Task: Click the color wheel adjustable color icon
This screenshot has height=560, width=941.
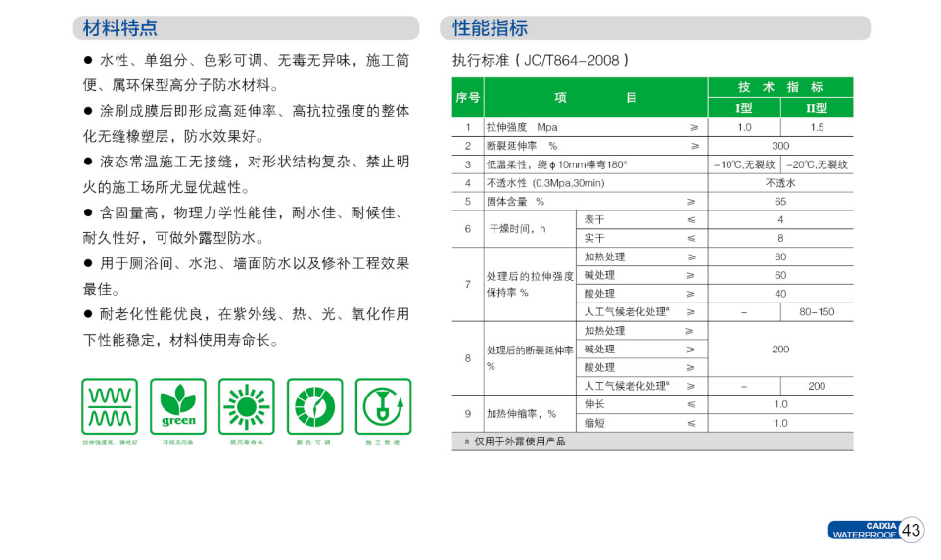Action: [x=315, y=406]
